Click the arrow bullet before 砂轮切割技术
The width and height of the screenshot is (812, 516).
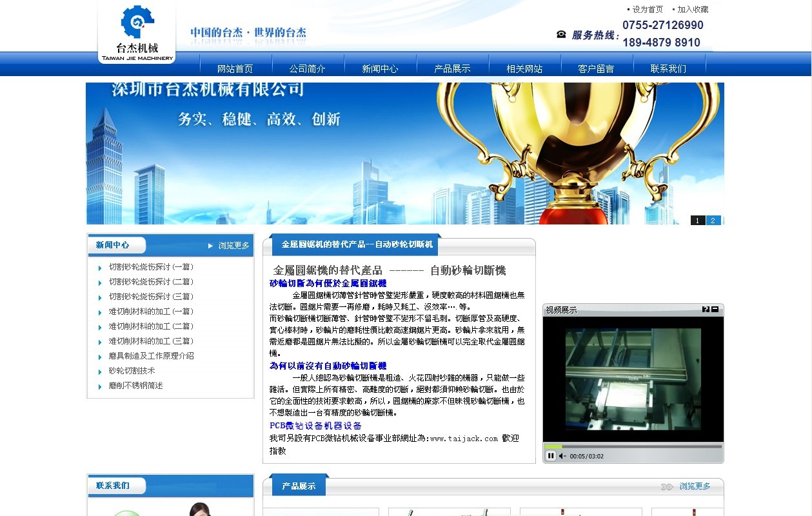point(100,372)
